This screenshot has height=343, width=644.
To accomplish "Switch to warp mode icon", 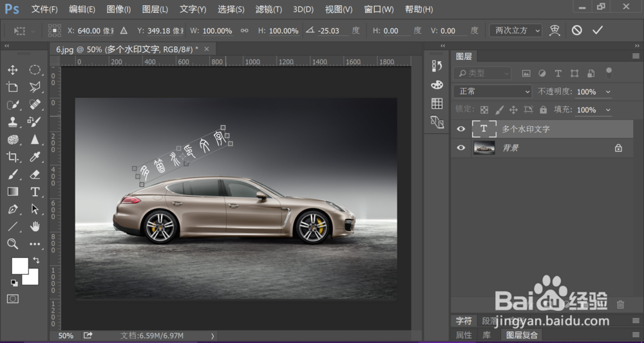I will pos(555,30).
